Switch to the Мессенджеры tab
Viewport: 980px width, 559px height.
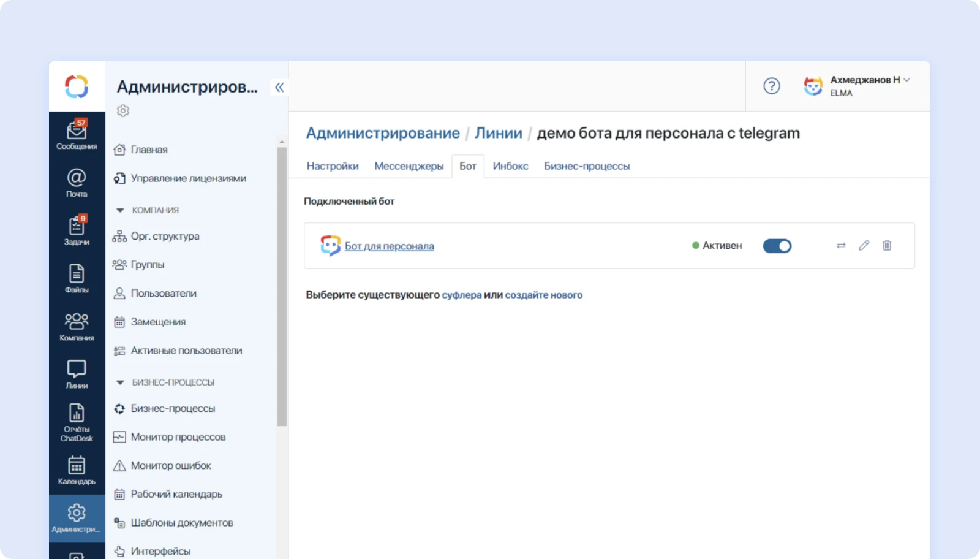pos(409,166)
